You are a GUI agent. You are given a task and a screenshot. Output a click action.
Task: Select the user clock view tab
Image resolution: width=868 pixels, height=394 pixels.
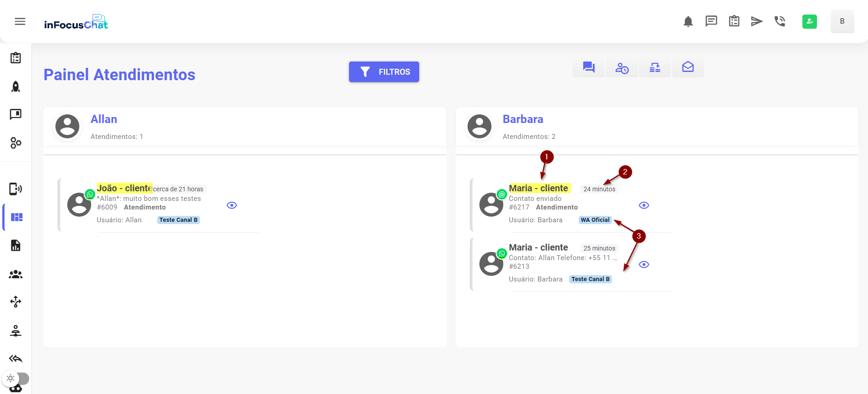pos(622,68)
